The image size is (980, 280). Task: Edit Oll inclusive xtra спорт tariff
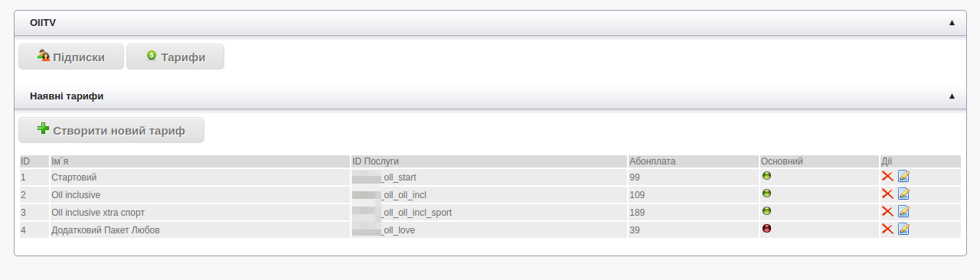(903, 211)
